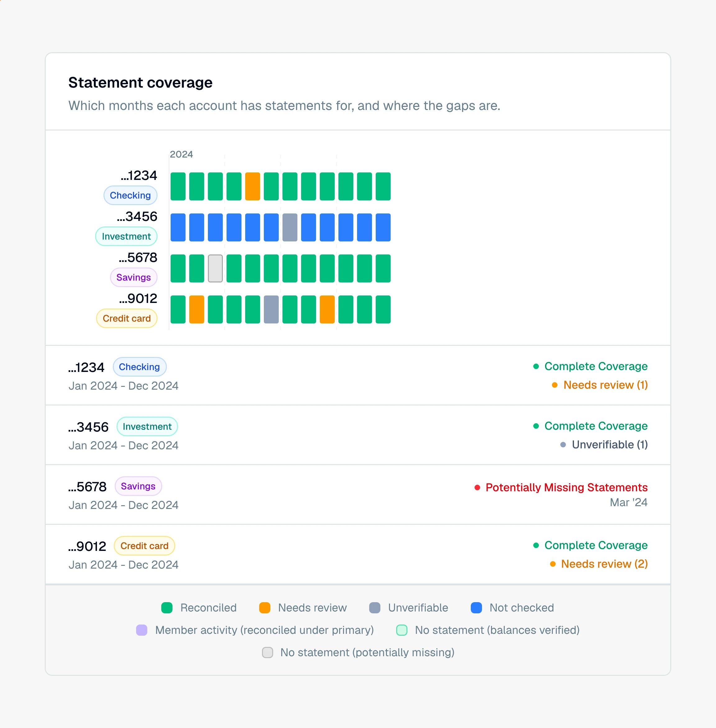716x728 pixels.
Task: Select the ...3456 account label in the chart
Action: (137, 217)
